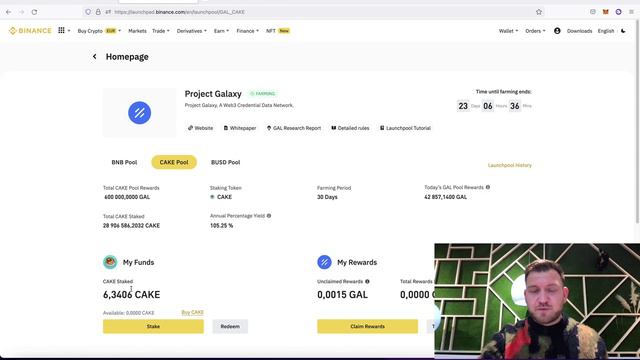The width and height of the screenshot is (640, 360).
Task: Open the Launchpool Tutorial link
Action: 405,128
